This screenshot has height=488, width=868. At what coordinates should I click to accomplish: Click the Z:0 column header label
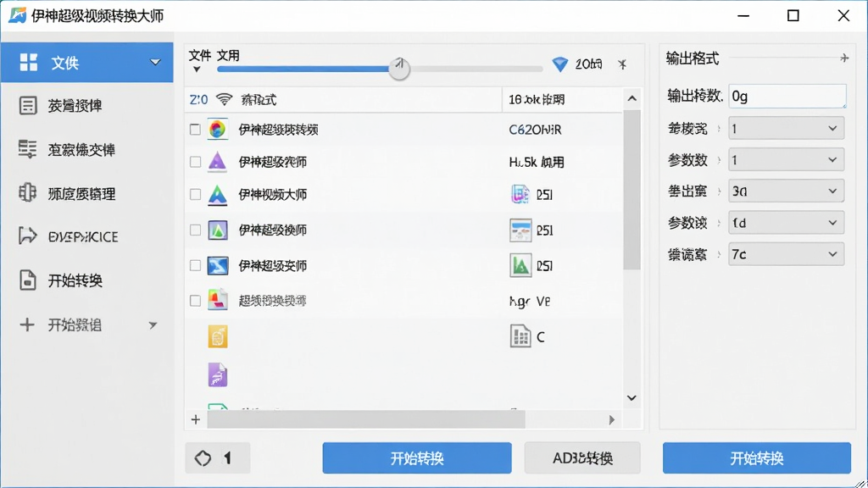198,100
